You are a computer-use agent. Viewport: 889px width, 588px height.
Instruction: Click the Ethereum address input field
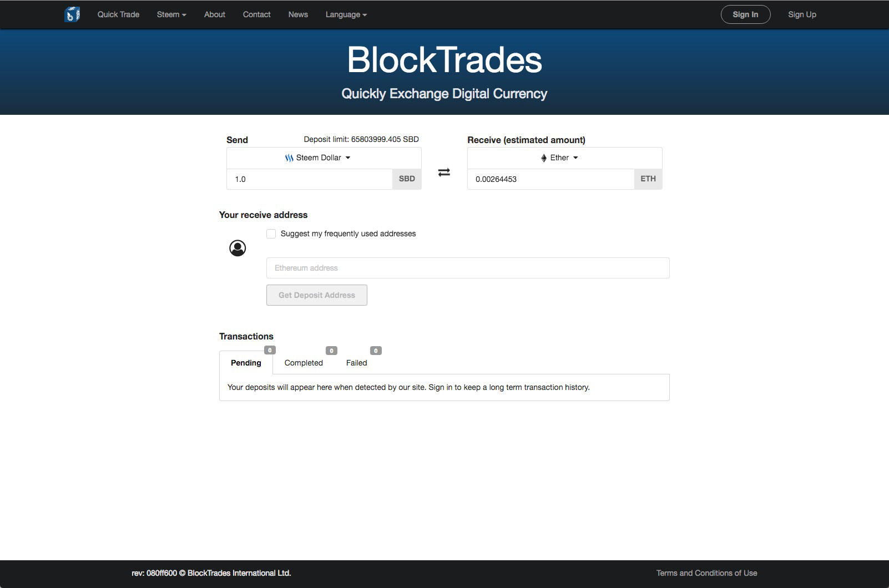pos(468,268)
